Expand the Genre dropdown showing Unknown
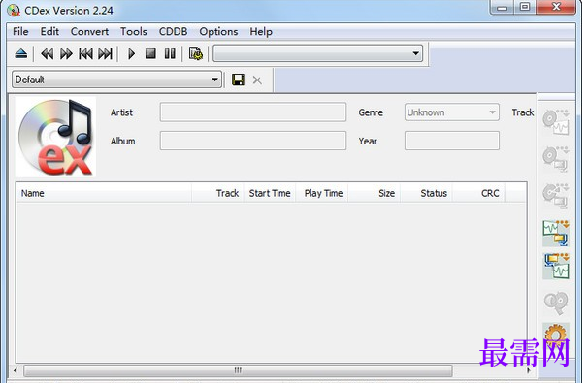This screenshot has height=383, width=588. pos(451,112)
